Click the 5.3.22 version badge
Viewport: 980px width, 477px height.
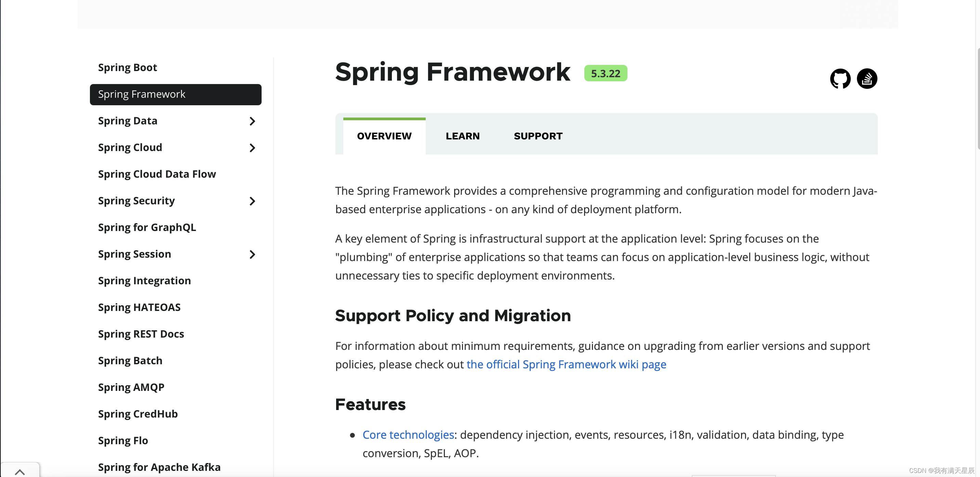605,73
